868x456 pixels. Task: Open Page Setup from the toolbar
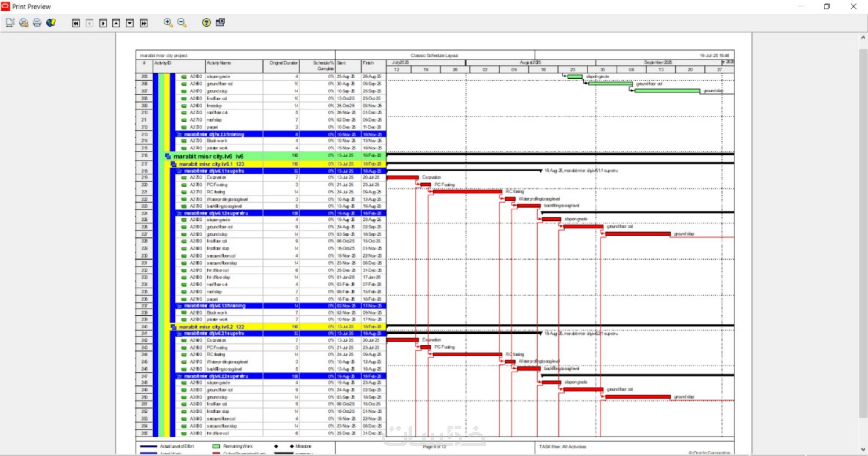pos(10,23)
